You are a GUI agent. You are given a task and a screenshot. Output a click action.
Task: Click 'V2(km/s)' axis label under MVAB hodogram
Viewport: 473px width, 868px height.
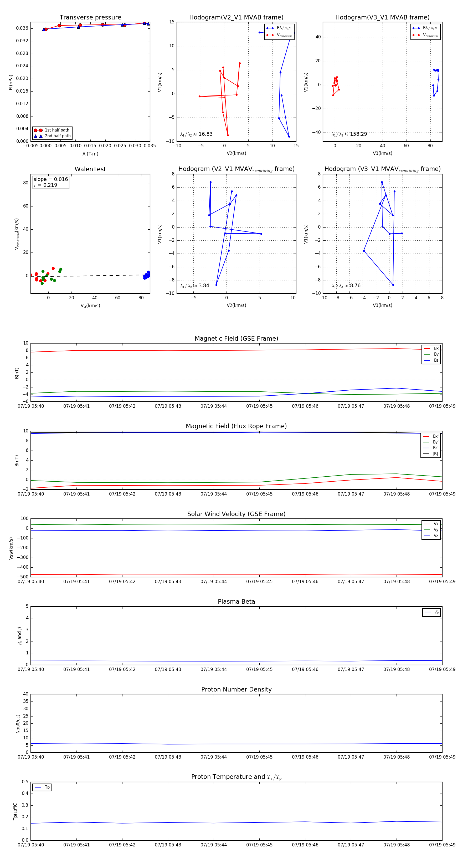coord(236,153)
